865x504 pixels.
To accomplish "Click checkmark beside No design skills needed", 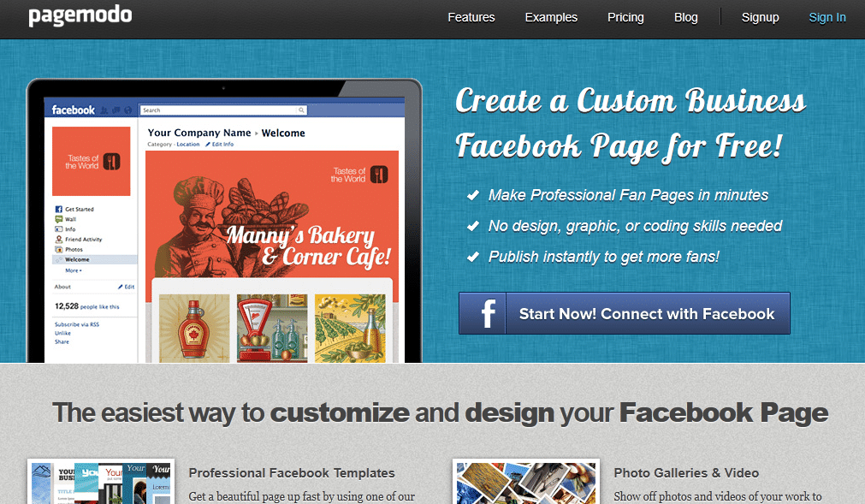I will point(473,226).
